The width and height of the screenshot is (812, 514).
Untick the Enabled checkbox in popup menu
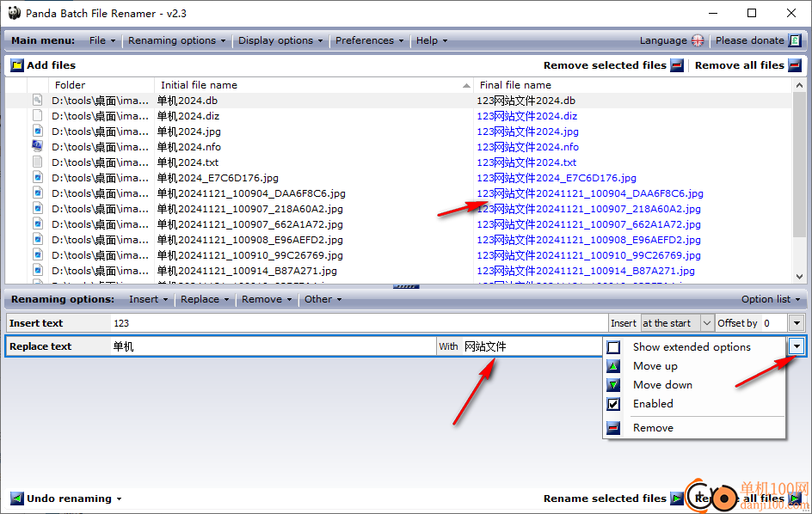(x=613, y=404)
